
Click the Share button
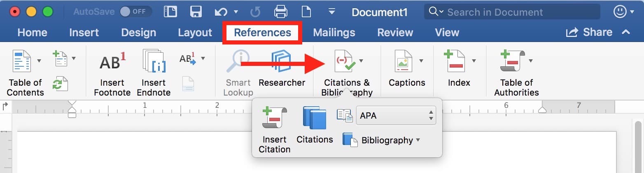coord(589,33)
